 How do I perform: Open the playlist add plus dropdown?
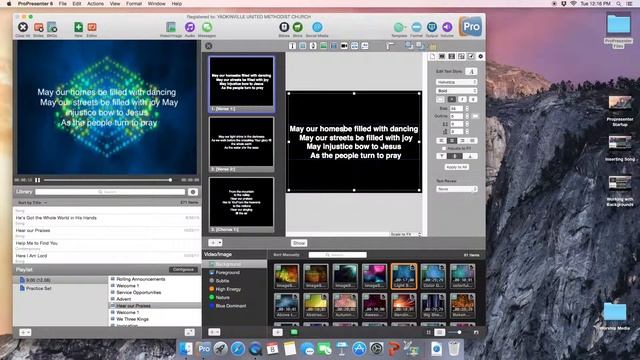tap(25, 332)
